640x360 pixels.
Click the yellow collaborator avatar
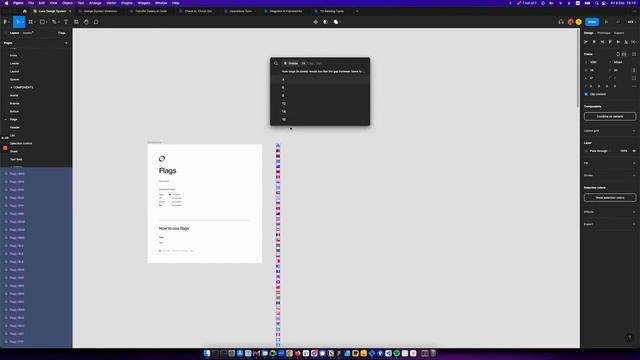(x=578, y=22)
